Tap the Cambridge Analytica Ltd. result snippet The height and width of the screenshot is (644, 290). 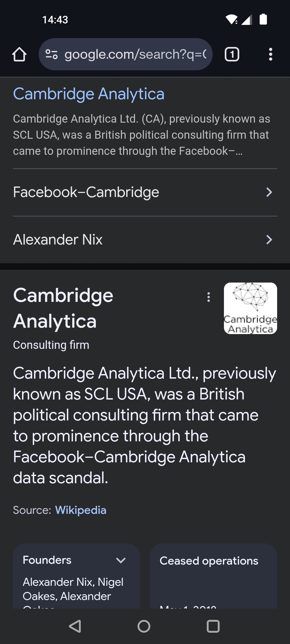tap(142, 135)
